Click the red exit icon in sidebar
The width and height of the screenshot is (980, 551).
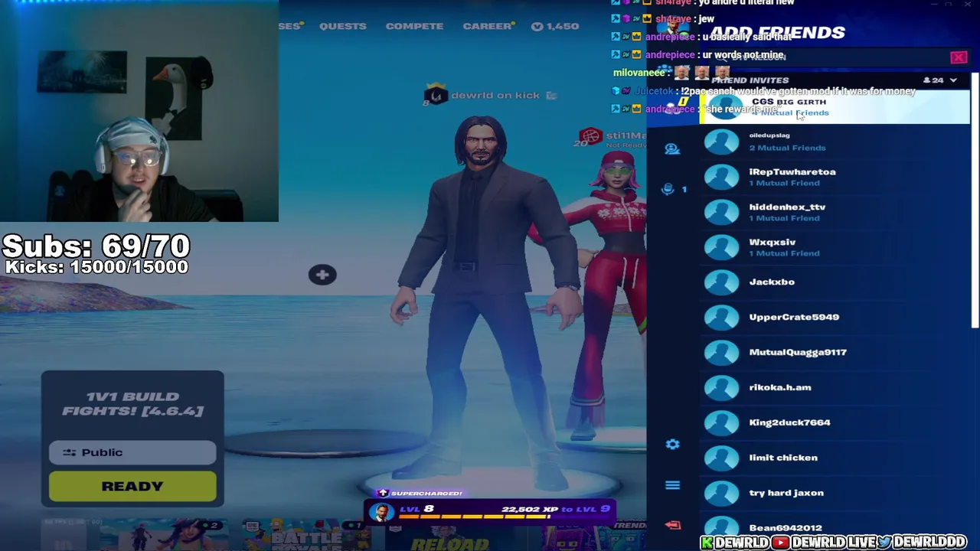pos(672,525)
